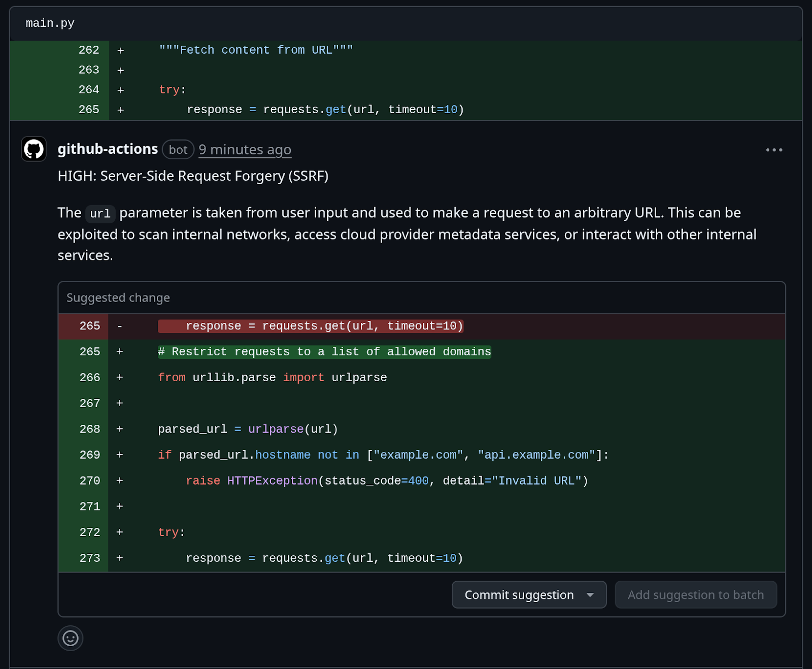Image resolution: width=812 pixels, height=669 pixels.
Task: Expand the Commit suggestion dropdown arrow
Action: click(x=590, y=595)
